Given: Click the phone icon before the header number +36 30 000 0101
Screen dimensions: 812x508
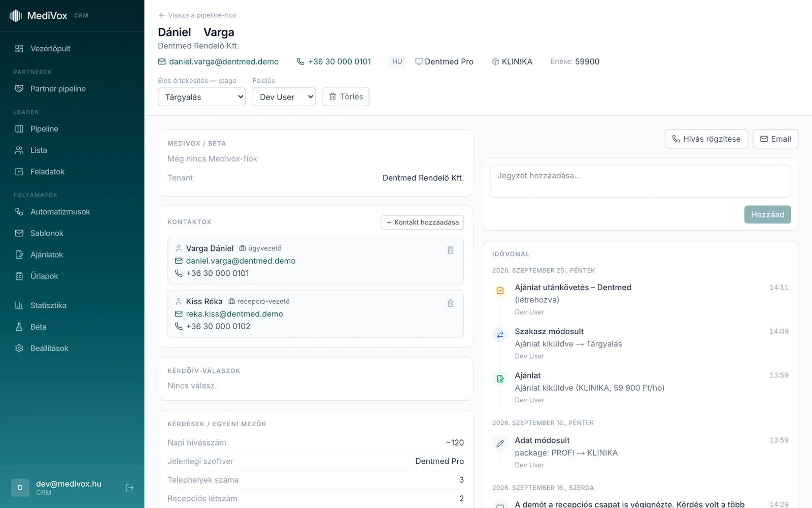Looking at the screenshot, I should point(300,61).
